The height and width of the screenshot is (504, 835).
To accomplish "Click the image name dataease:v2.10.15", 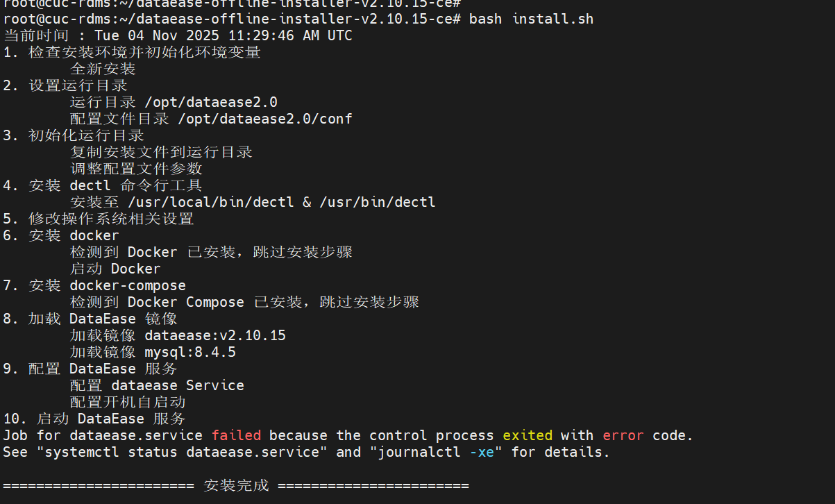I will coord(215,335).
